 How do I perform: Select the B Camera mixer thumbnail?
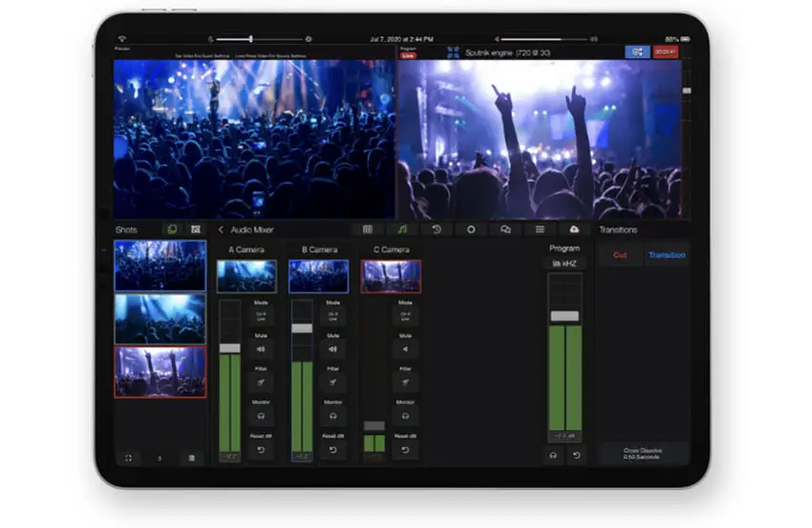click(318, 277)
